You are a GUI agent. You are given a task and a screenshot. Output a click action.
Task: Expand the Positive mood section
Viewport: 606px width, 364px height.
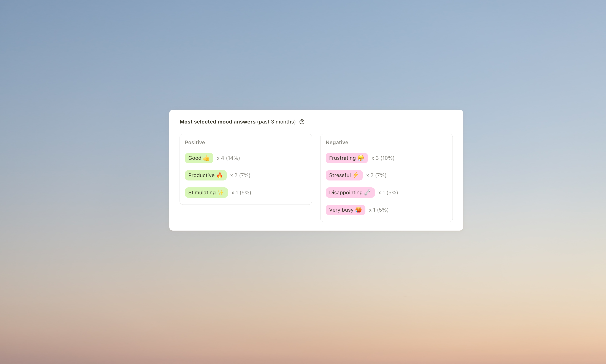pos(195,142)
